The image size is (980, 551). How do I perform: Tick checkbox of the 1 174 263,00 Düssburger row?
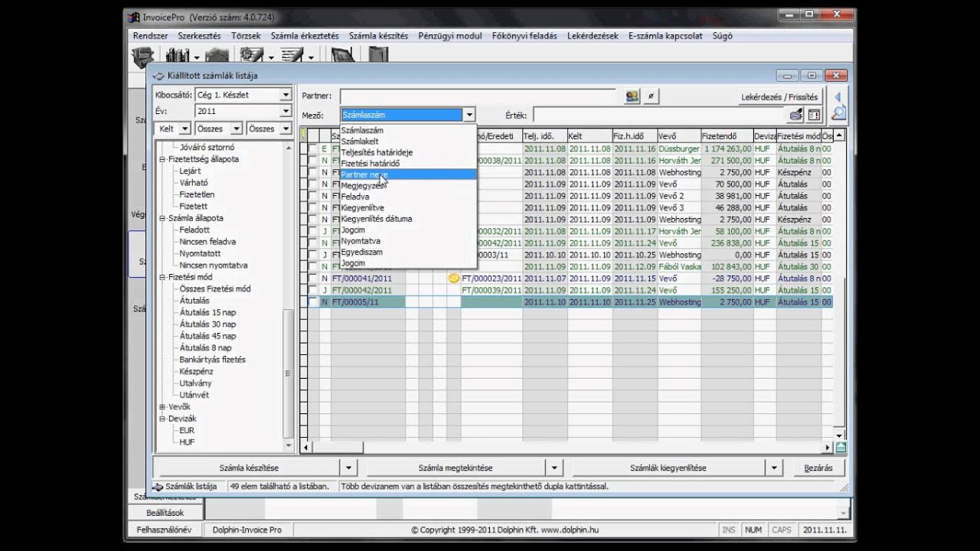click(x=312, y=148)
